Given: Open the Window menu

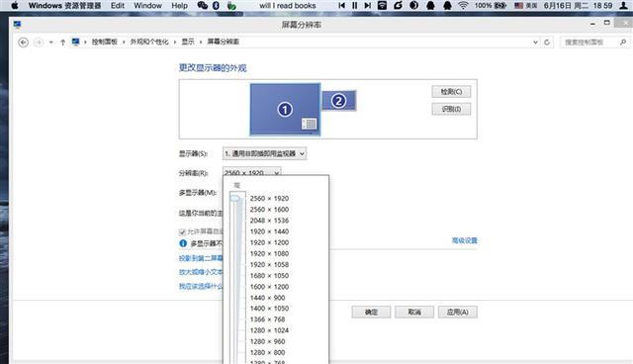Looking at the screenshot, I should pos(147,6).
